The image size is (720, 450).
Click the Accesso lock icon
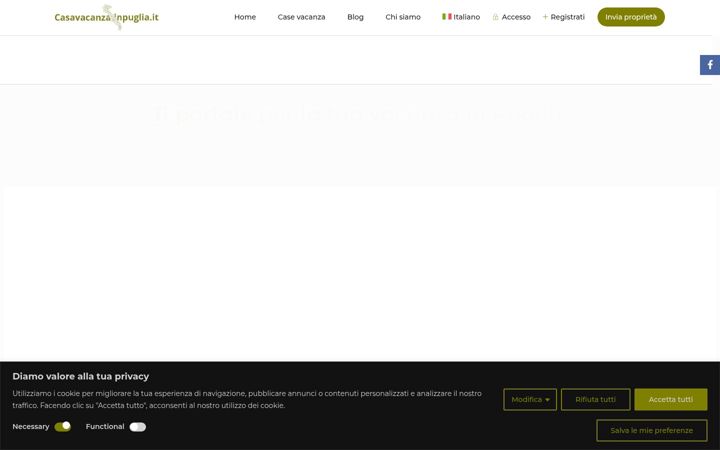click(495, 17)
